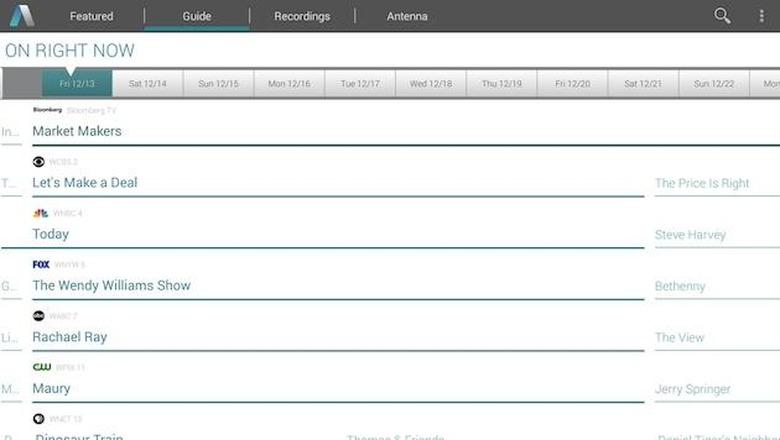
Task: Switch to the Featured tab
Action: tap(91, 16)
